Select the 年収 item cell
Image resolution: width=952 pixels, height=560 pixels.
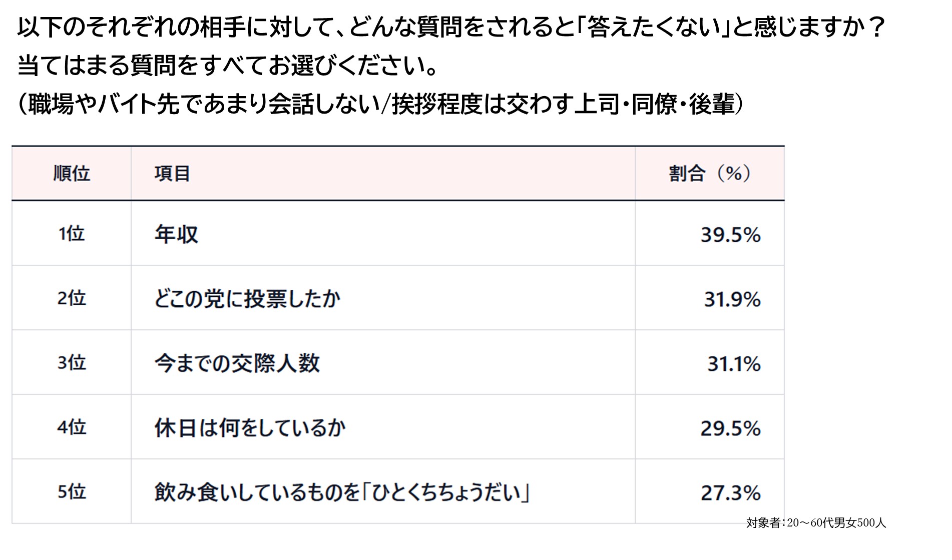tap(176, 234)
